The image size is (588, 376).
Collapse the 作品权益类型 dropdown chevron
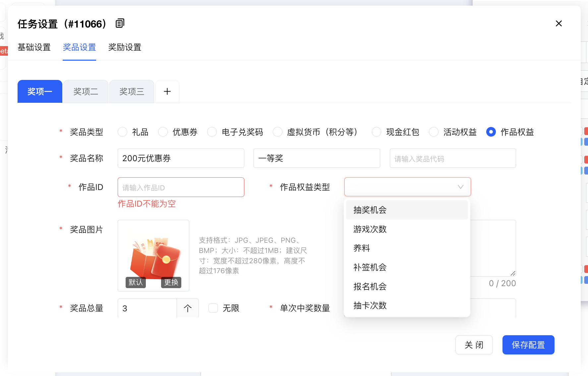pyautogui.click(x=460, y=187)
